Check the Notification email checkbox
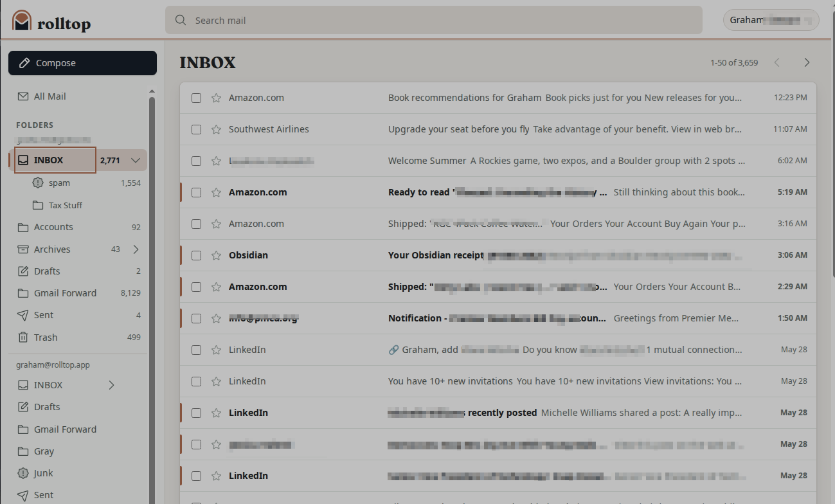The height and width of the screenshot is (504, 835). click(x=197, y=318)
